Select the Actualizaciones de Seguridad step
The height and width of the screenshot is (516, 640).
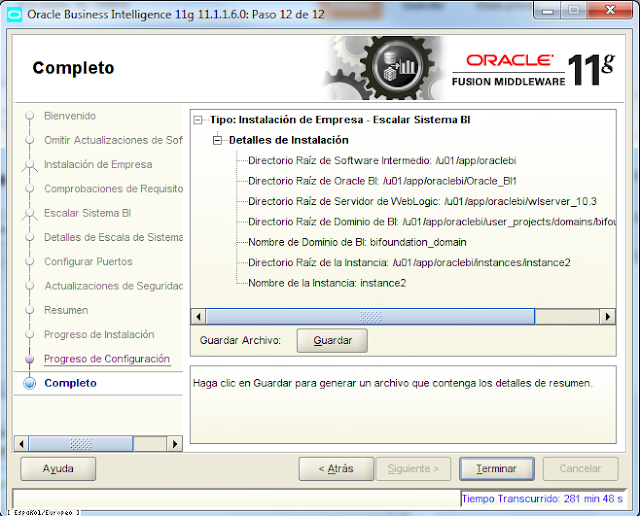[113, 286]
